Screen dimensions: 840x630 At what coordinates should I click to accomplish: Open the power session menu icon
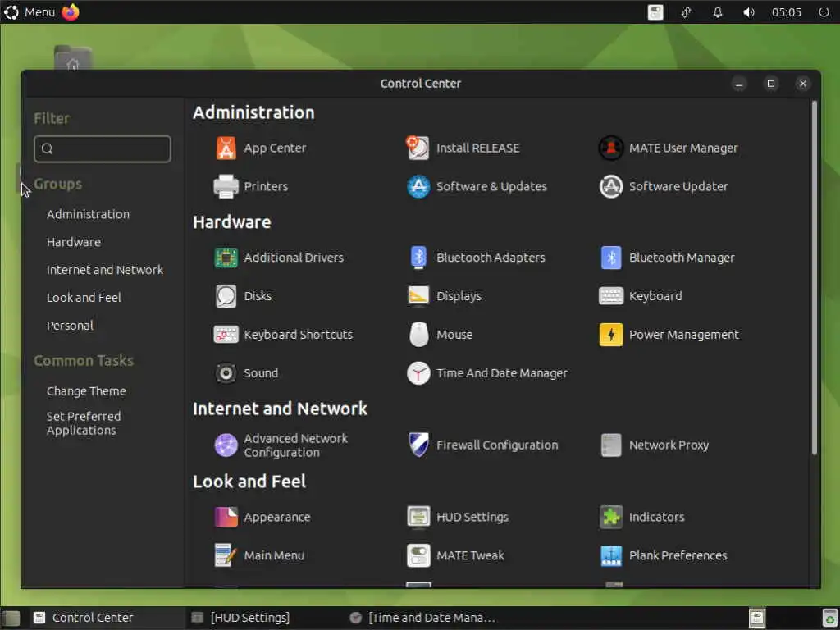(x=824, y=11)
